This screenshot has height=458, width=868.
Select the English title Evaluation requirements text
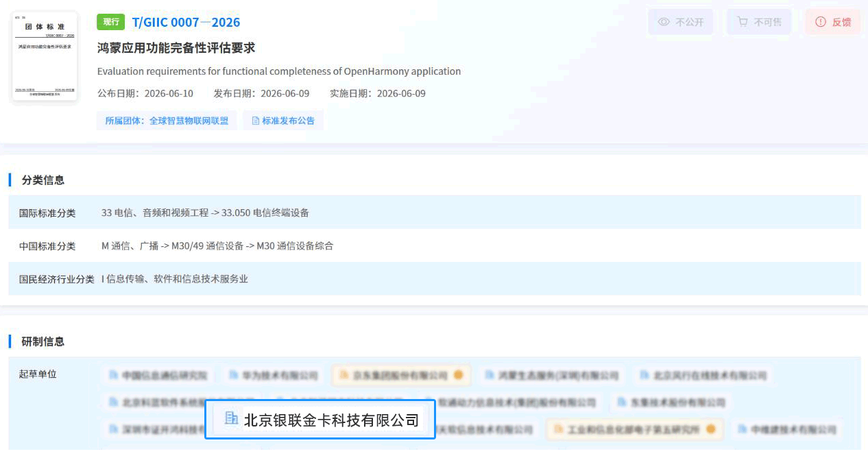pyautogui.click(x=279, y=71)
